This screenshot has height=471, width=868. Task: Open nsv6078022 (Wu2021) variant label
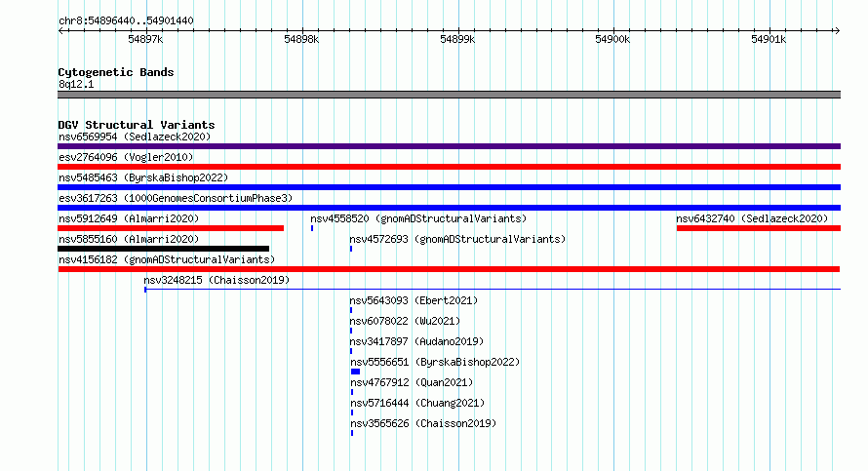(x=405, y=321)
